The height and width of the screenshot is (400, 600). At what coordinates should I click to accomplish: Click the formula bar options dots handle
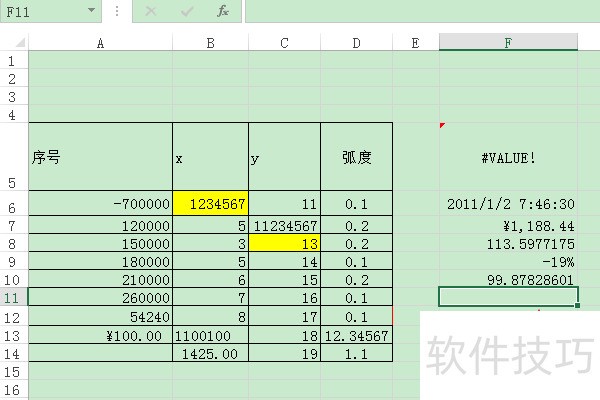click(117, 11)
